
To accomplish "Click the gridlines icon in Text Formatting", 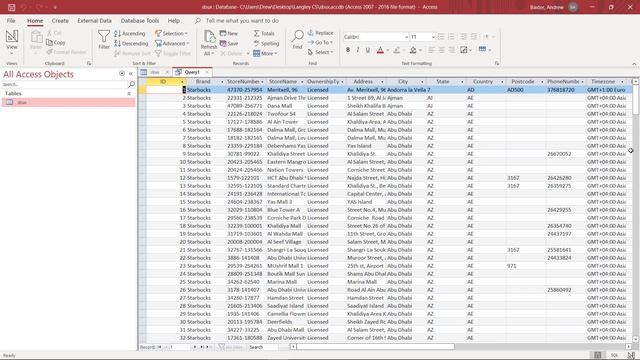I will [x=464, y=50].
